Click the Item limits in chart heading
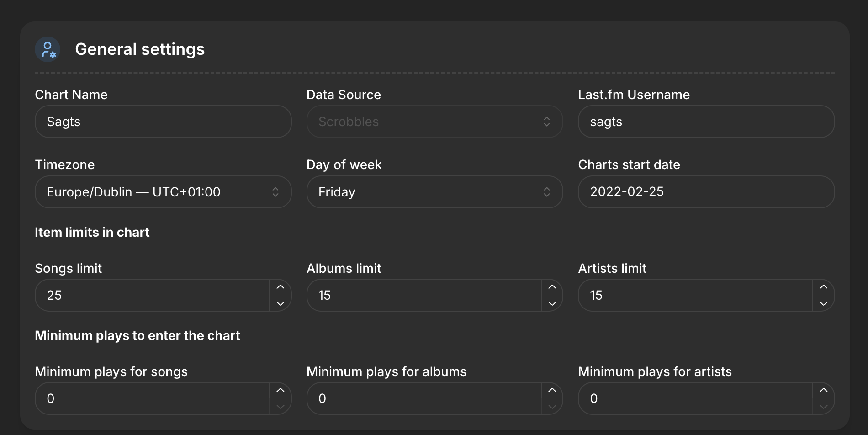 (92, 232)
